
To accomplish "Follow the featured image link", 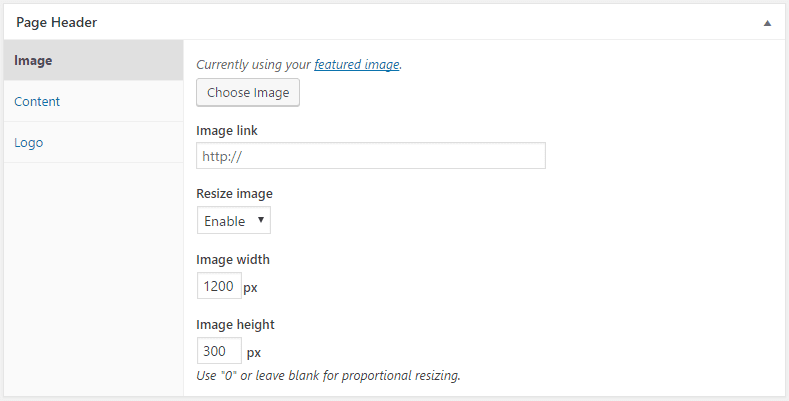I will pyautogui.click(x=357, y=65).
